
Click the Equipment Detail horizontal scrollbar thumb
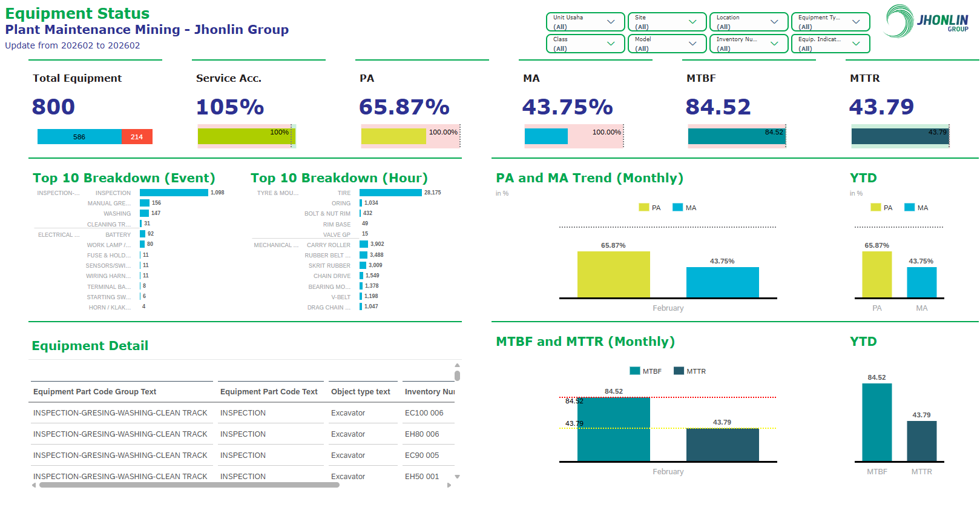(189, 485)
